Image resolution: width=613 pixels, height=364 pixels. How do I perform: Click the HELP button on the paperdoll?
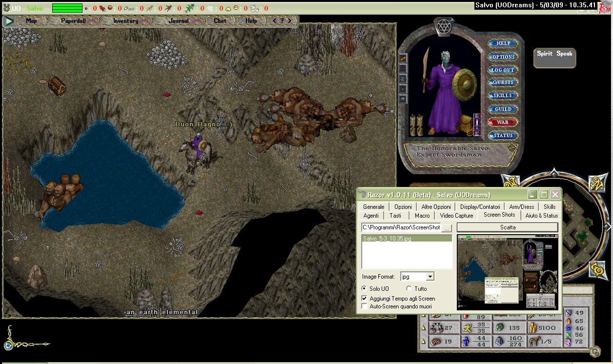(x=503, y=43)
